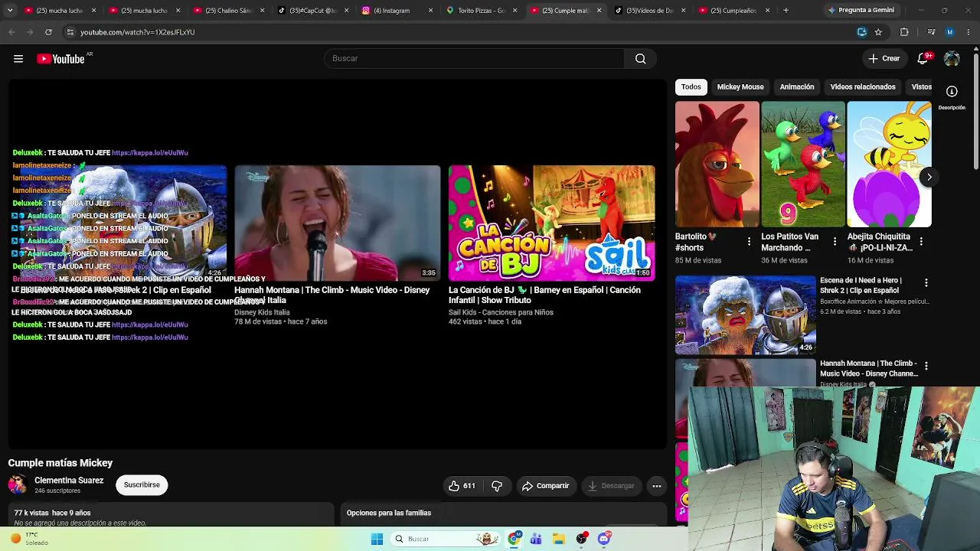
Task: Open the three-dot more actions menu under video
Action: coord(656,486)
